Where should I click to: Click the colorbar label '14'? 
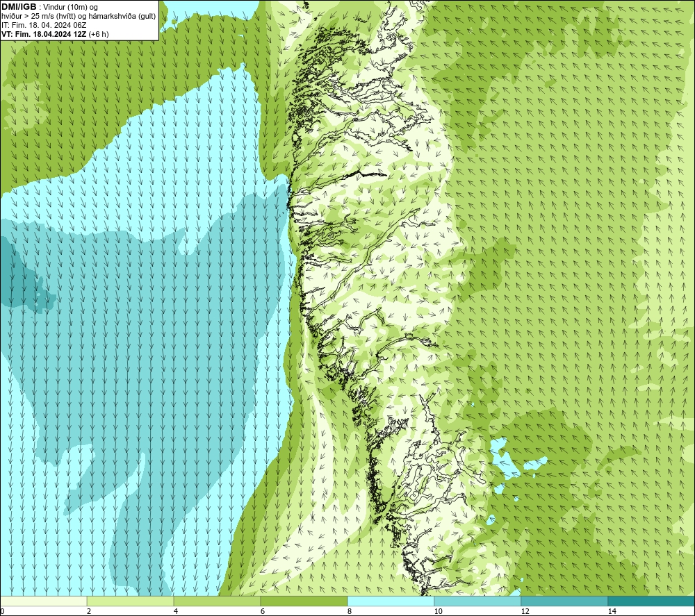612,611
